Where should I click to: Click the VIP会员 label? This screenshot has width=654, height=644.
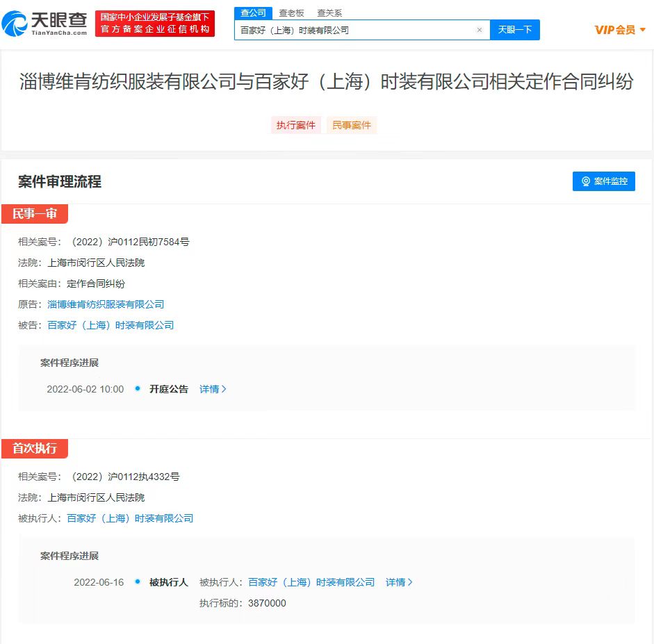[615, 30]
